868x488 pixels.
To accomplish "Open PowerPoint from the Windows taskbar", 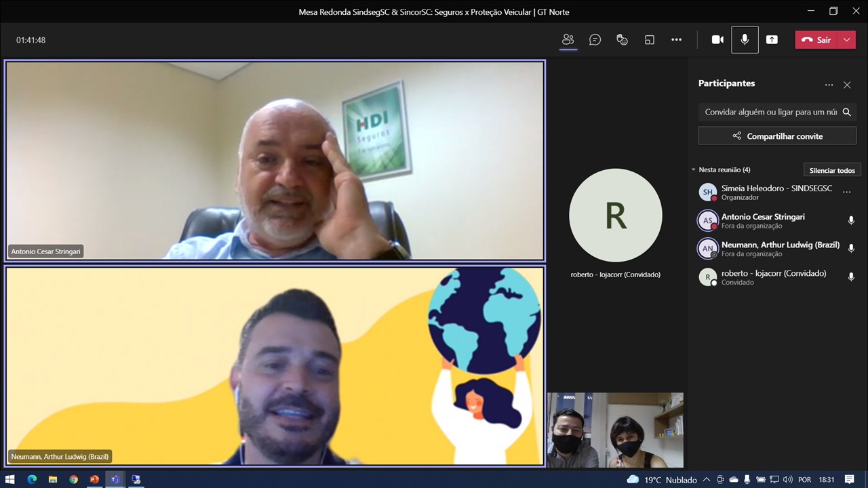I will coord(94,479).
